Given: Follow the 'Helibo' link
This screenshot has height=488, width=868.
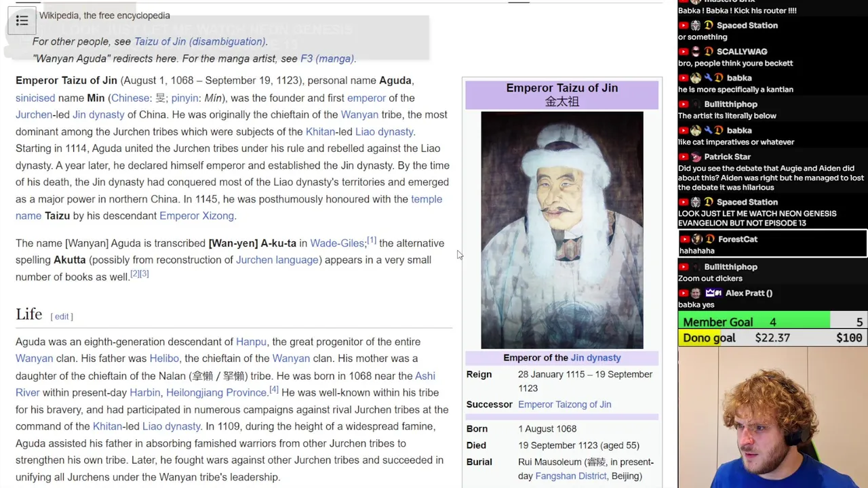Looking at the screenshot, I should (164, 359).
